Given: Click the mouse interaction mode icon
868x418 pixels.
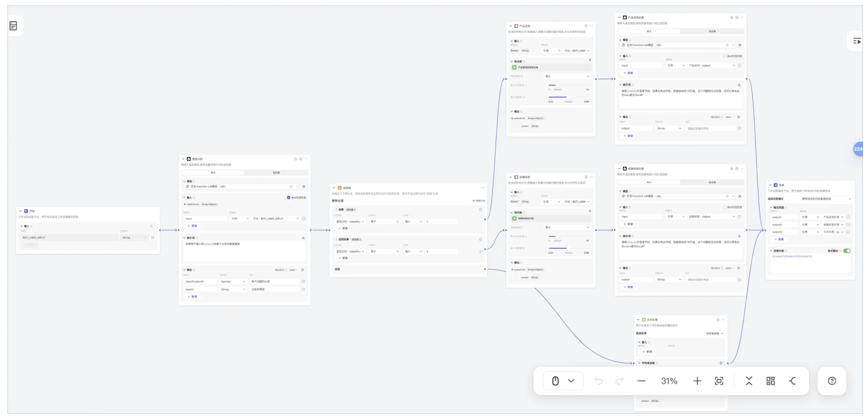Looking at the screenshot, I should 556,381.
